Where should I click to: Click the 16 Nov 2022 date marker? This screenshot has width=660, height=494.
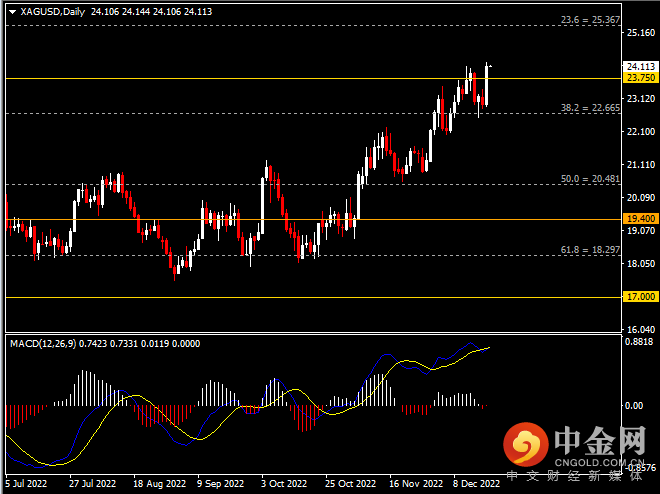pyautogui.click(x=414, y=482)
